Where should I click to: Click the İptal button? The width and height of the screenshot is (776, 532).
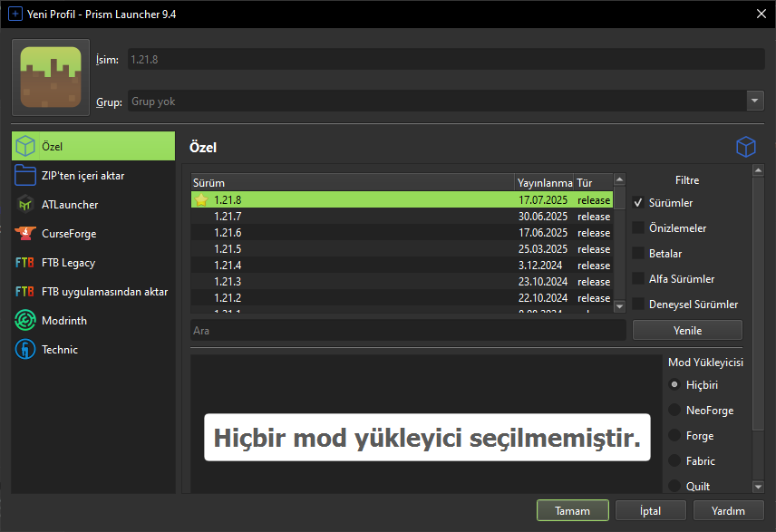pyautogui.click(x=650, y=510)
